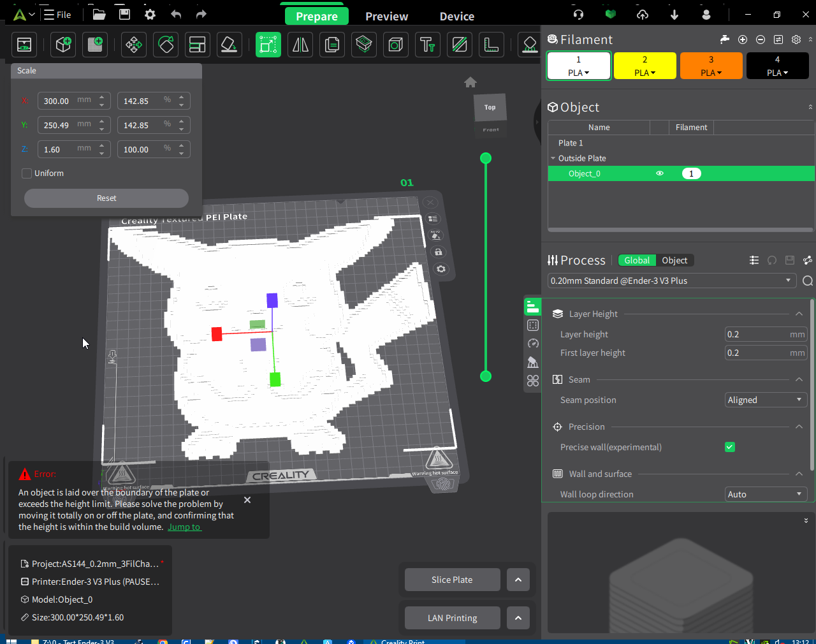Click the add filament plus icon
The width and height of the screenshot is (816, 644).
point(743,40)
